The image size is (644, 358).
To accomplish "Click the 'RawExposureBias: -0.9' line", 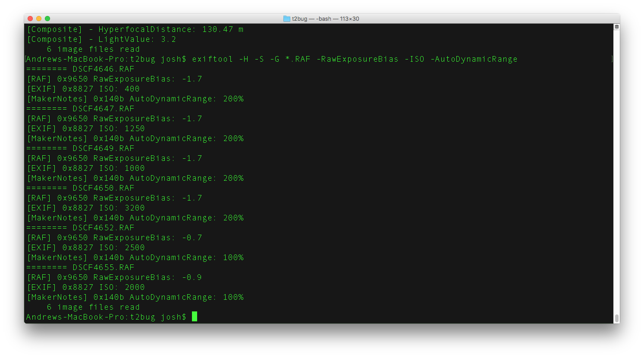I will tap(114, 277).
